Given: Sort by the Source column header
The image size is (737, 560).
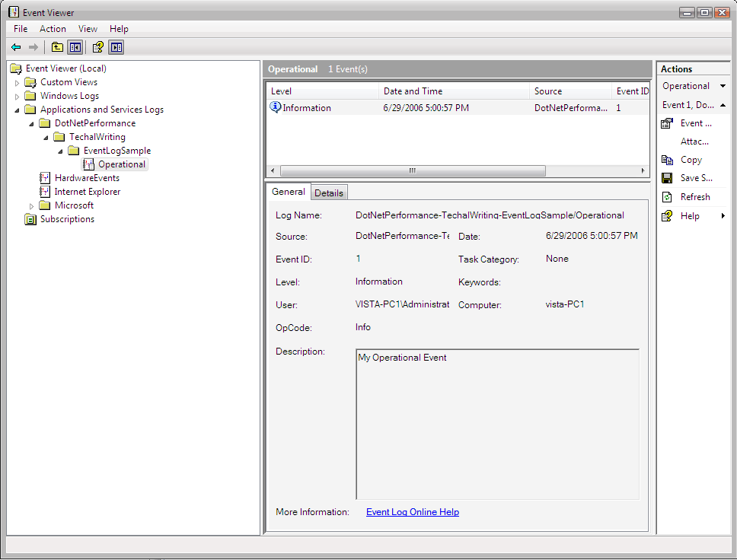Looking at the screenshot, I should click(x=570, y=91).
